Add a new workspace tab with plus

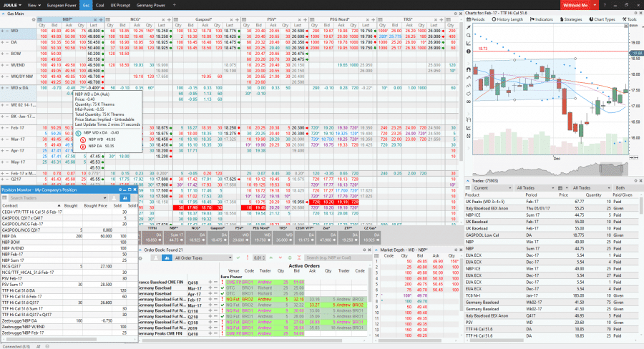click(174, 5)
